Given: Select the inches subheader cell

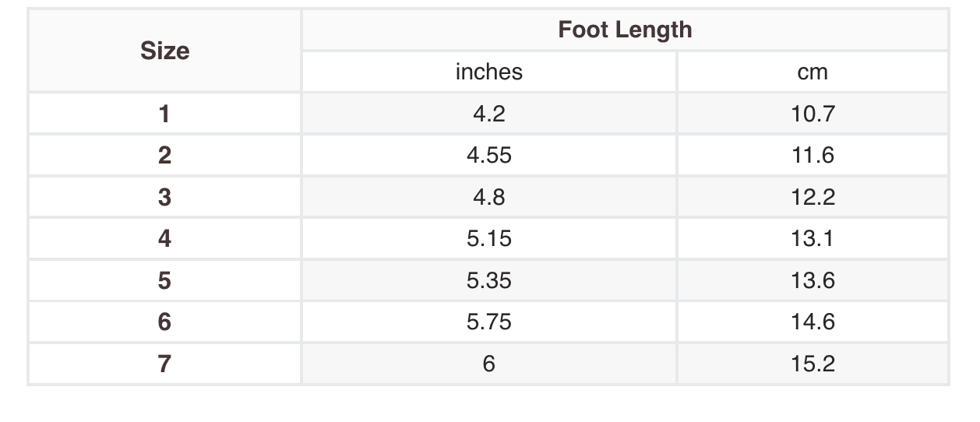Looking at the screenshot, I should (x=489, y=72).
